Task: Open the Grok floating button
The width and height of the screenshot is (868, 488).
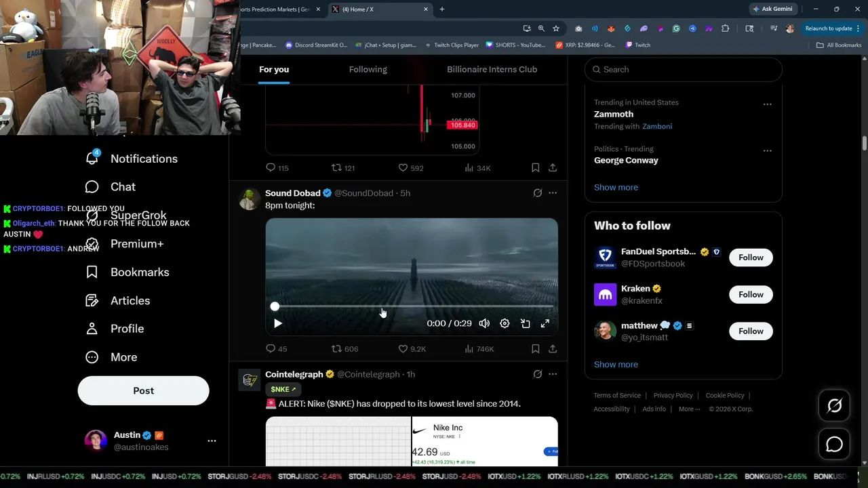Action: (834, 406)
